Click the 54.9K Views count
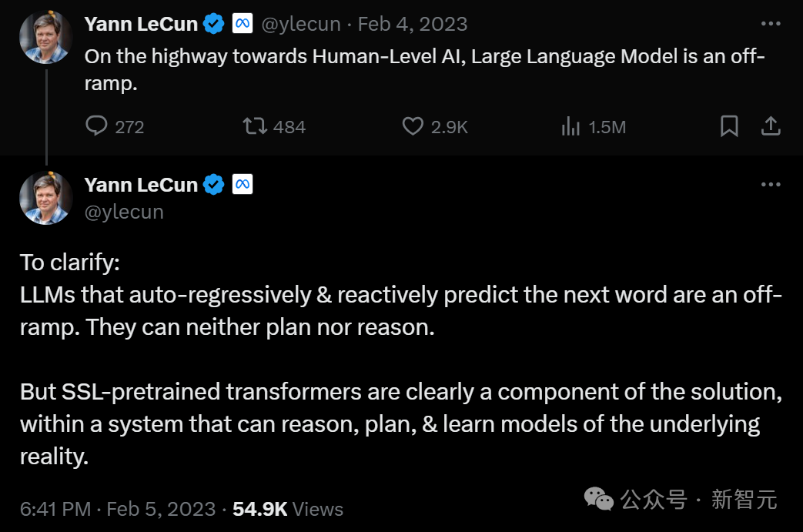803x532 pixels. [287, 509]
